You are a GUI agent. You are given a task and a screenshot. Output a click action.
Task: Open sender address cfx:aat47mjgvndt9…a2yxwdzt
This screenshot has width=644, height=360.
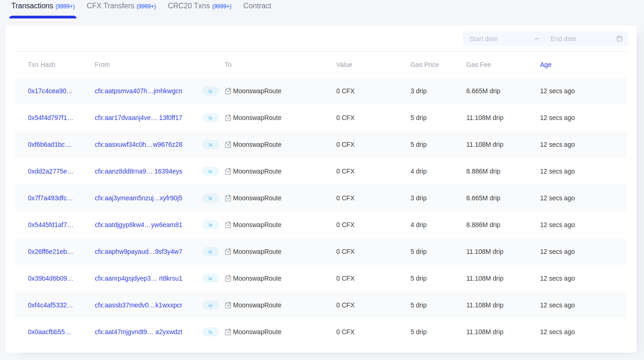(x=138, y=332)
